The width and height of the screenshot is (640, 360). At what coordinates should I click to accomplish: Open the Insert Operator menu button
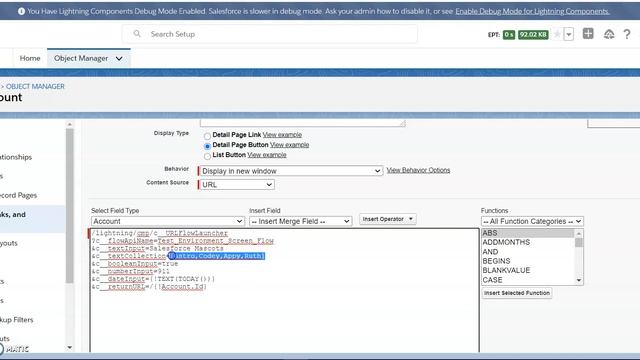click(x=387, y=219)
